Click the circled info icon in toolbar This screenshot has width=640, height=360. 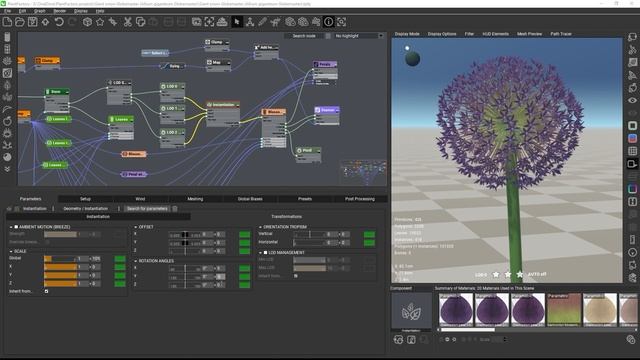click(x=329, y=22)
